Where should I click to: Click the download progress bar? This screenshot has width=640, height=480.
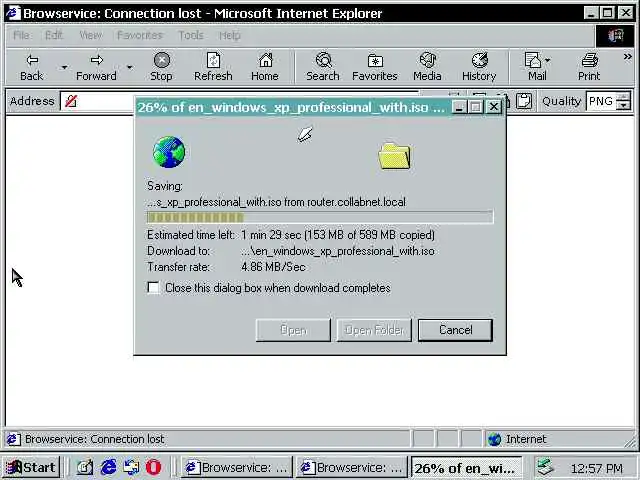click(x=320, y=217)
